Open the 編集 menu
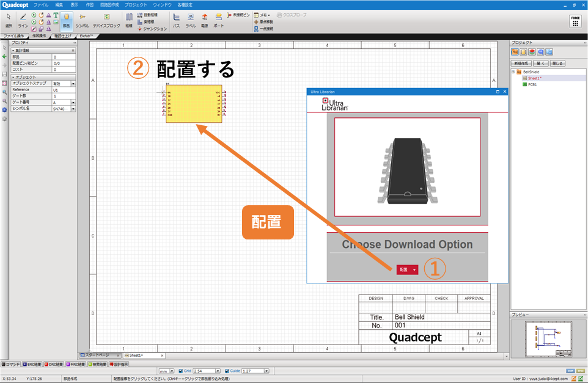588x383 pixels. pos(59,5)
